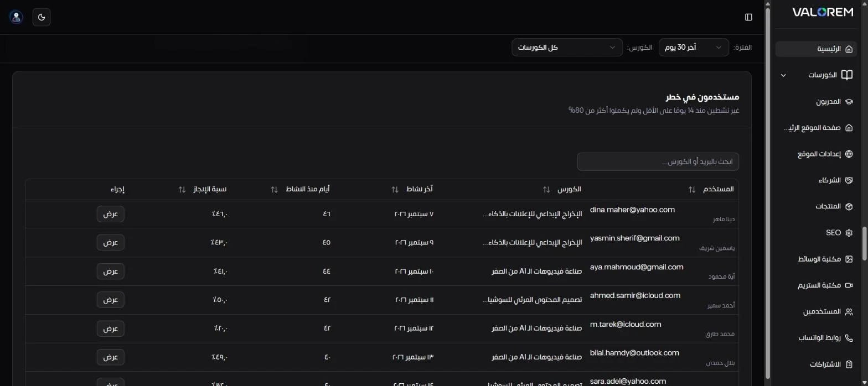
Task: Click email m.tarek@icloud.com
Action: click(626, 325)
